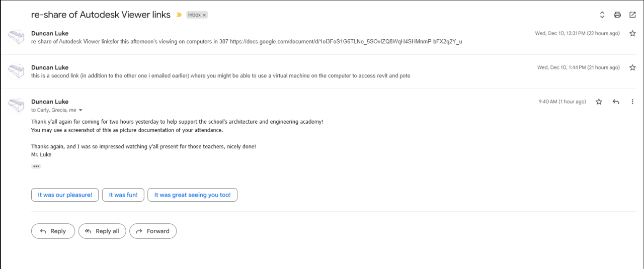The height and width of the screenshot is (269, 644).
Task: Choose "It was great seeing you too!" reply
Action: 192,195
